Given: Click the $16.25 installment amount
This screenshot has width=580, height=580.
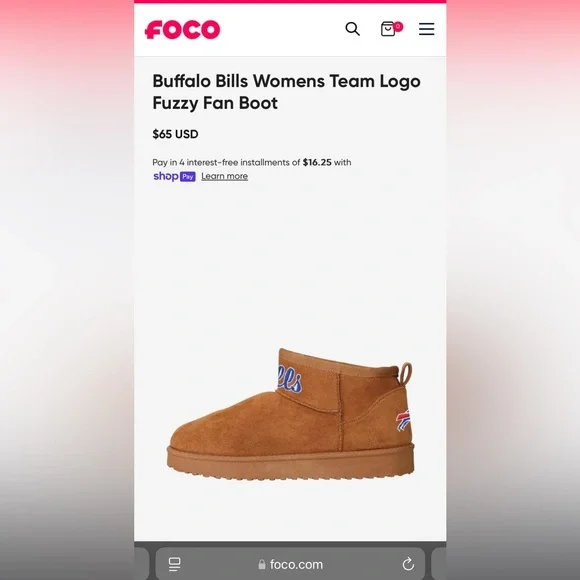Looking at the screenshot, I should point(317,162).
